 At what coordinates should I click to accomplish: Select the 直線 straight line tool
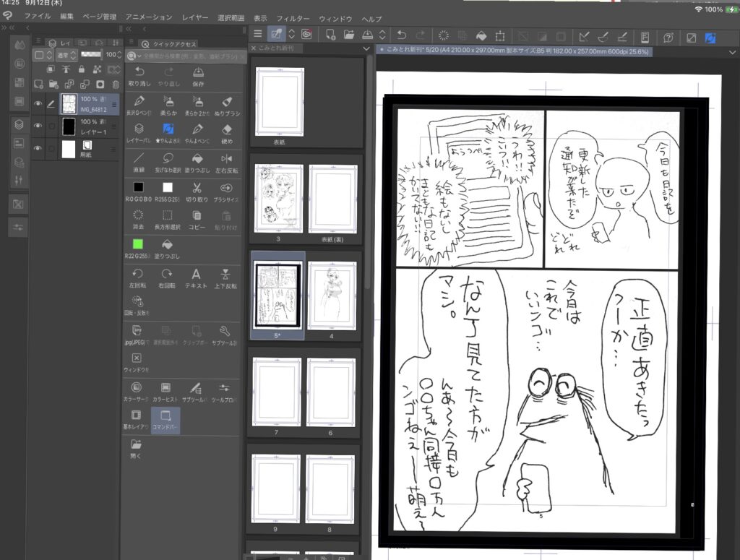pos(137,158)
